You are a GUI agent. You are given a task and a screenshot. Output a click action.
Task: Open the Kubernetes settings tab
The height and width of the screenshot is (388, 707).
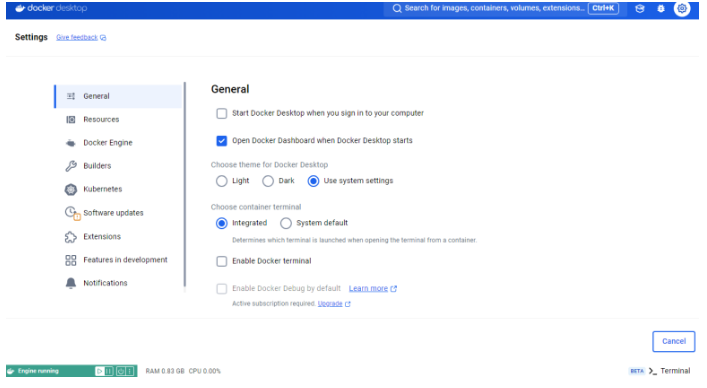click(118, 189)
